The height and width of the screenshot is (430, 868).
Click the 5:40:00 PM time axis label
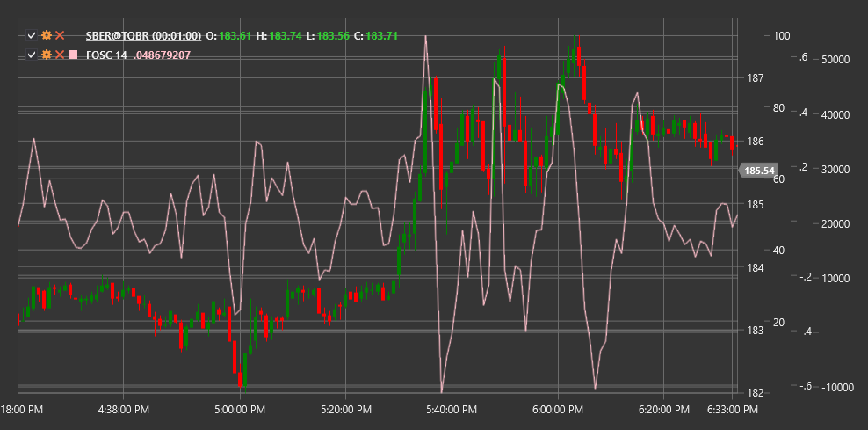click(452, 410)
